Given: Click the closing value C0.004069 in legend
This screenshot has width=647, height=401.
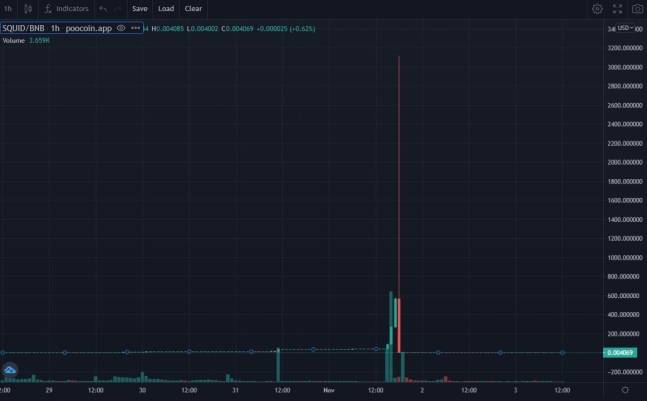Looking at the screenshot, I should click(x=237, y=29).
